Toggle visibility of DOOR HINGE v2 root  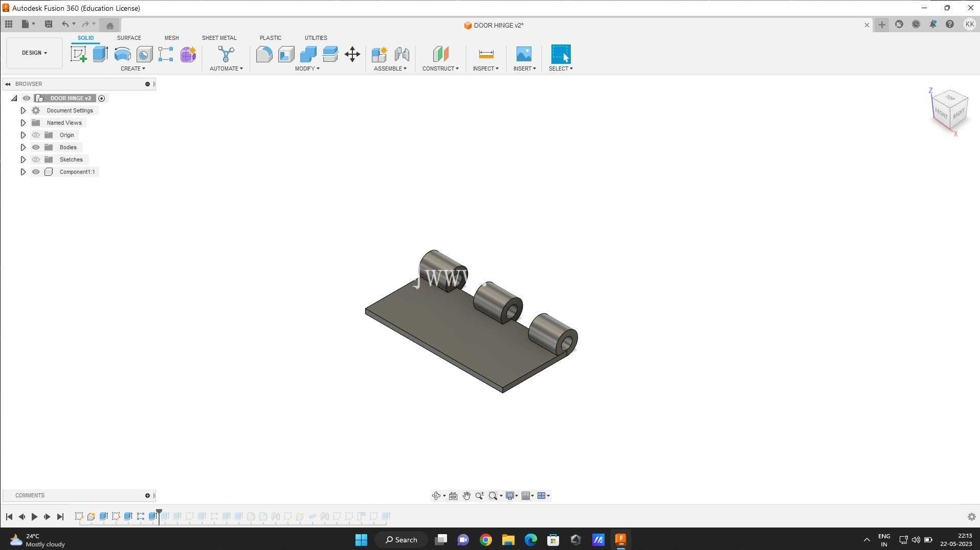(27, 98)
